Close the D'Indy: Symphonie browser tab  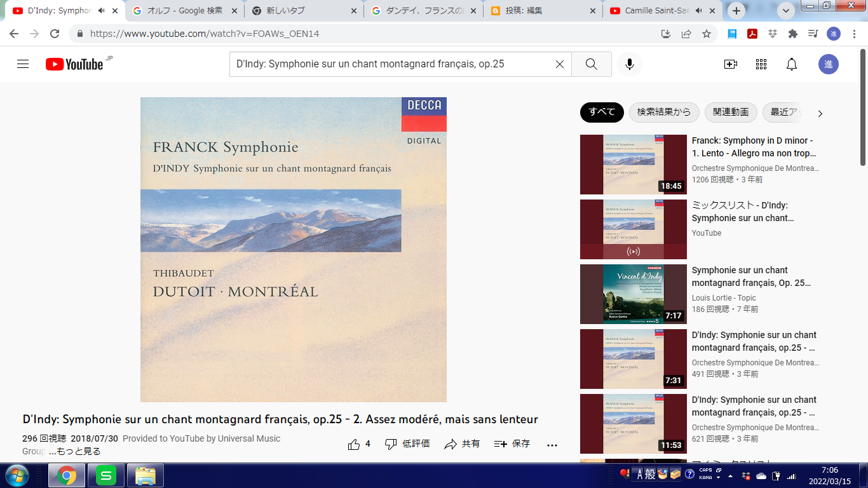[115, 11]
